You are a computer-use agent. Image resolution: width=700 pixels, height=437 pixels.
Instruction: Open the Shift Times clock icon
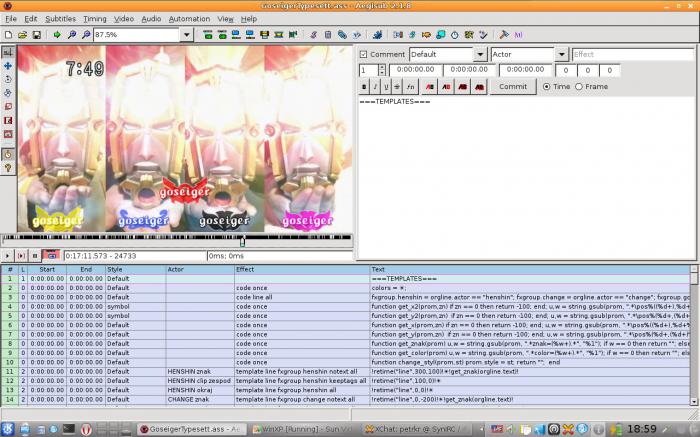coord(454,35)
